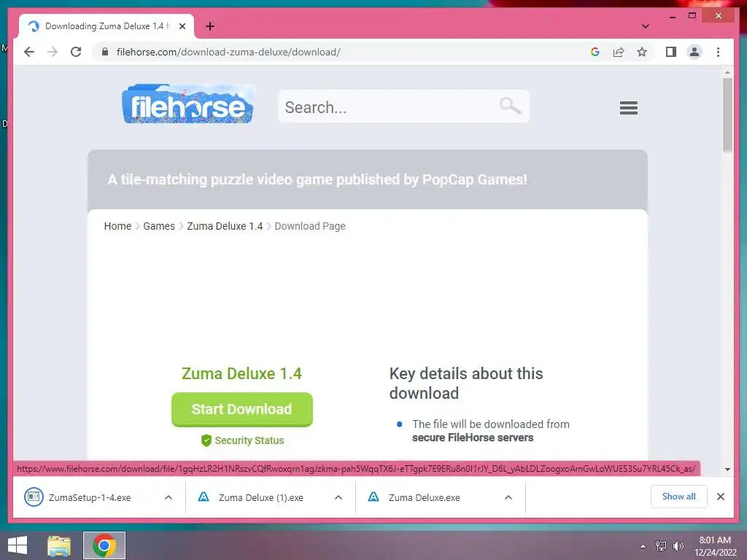Click the page vertical scrollbar thumb
The width and height of the screenshot is (747, 560).
coord(727,115)
